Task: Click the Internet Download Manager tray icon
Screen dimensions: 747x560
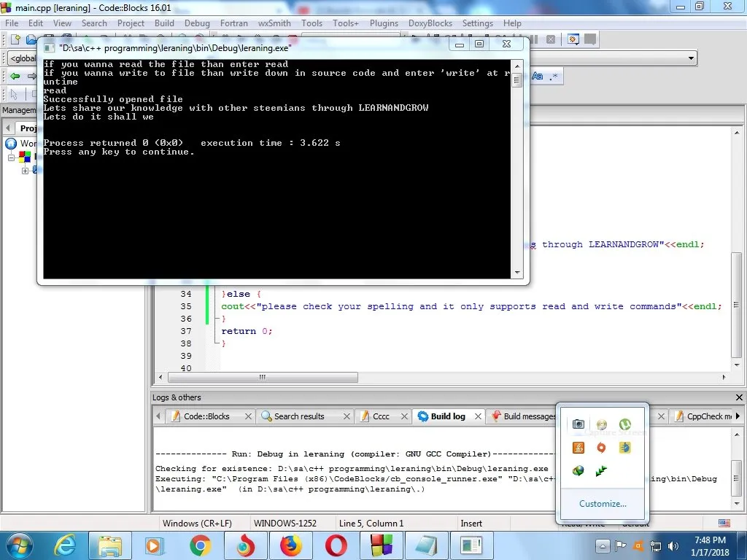Action: (578, 471)
